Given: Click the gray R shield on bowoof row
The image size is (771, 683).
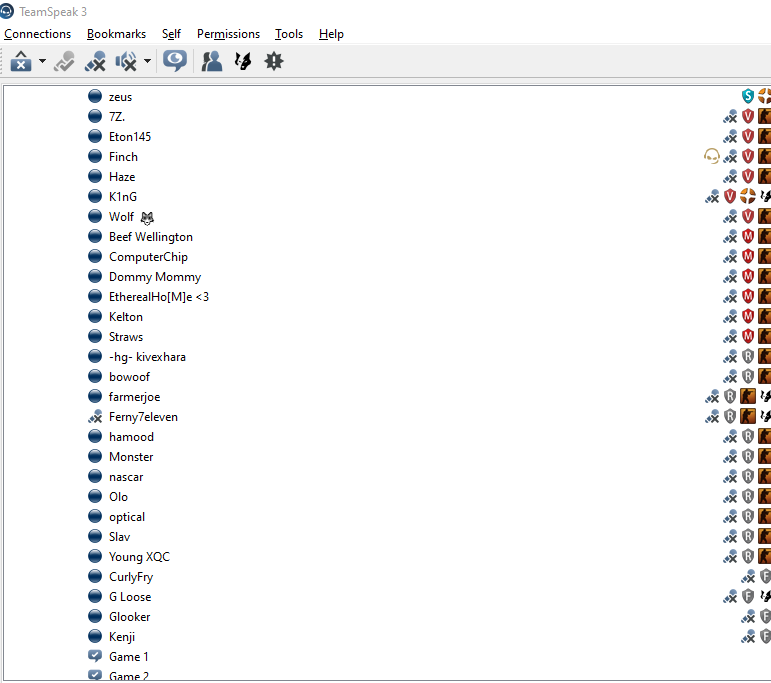Looking at the screenshot, I should coord(747,376).
